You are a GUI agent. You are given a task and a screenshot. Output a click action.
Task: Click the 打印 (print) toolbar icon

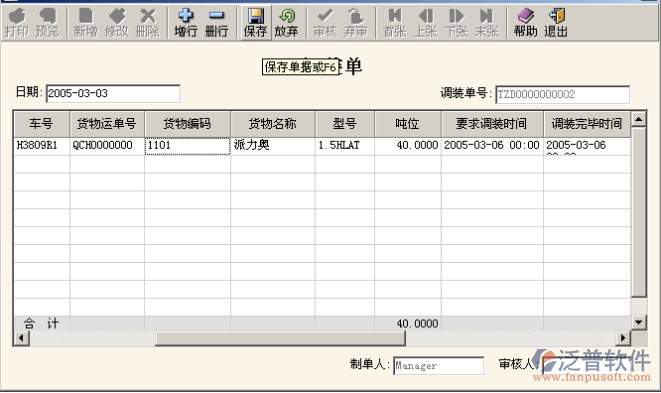click(16, 23)
